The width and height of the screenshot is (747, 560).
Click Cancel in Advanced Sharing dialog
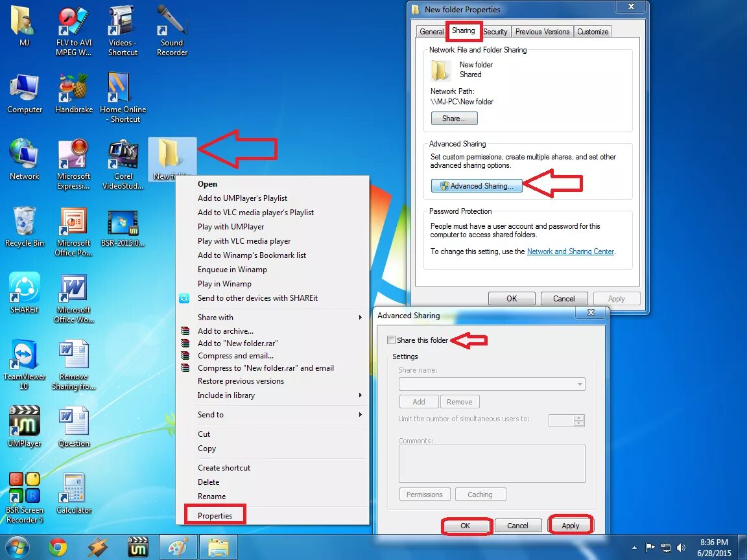pyautogui.click(x=518, y=525)
